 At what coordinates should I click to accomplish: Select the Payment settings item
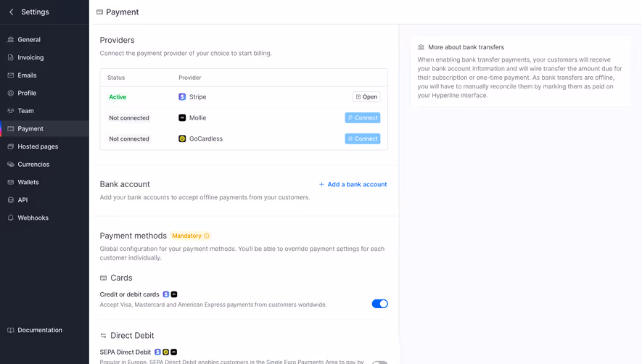pyautogui.click(x=44, y=128)
